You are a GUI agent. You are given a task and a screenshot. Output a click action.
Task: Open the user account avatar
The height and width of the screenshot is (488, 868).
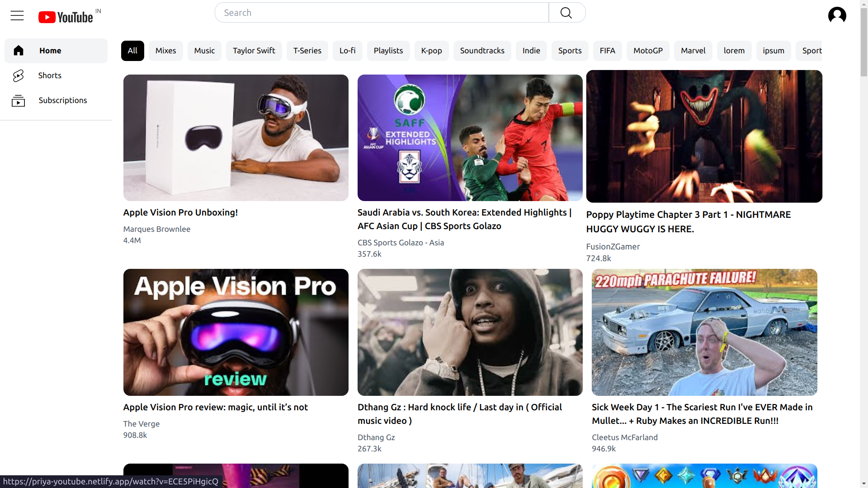(x=837, y=15)
